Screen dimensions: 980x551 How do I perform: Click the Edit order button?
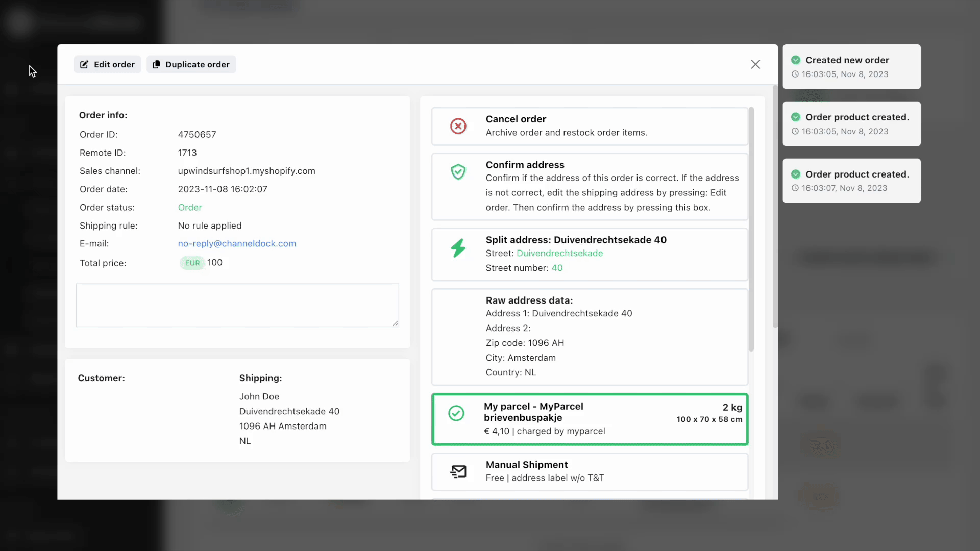click(107, 64)
